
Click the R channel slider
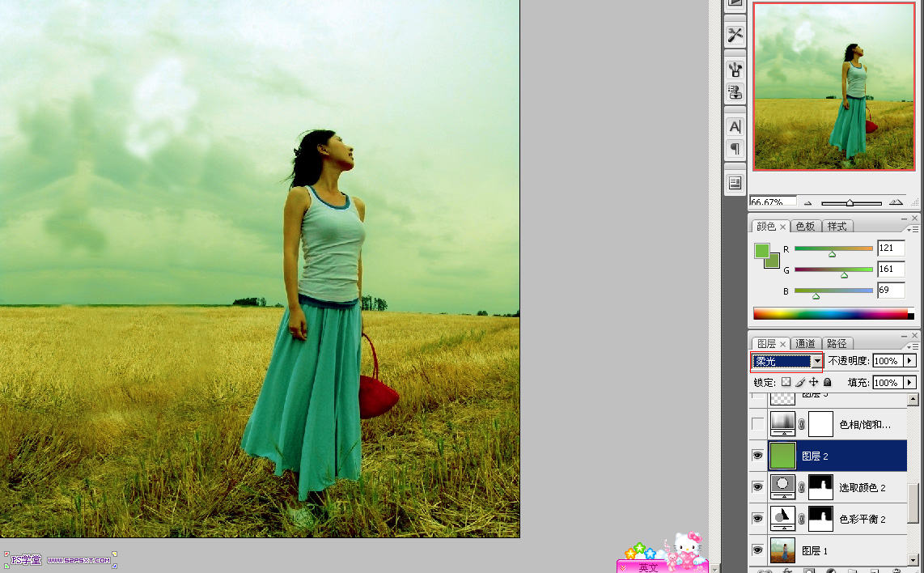(x=833, y=248)
